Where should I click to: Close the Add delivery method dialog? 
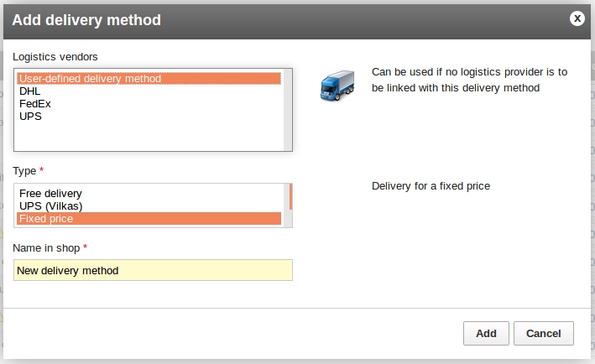click(577, 18)
